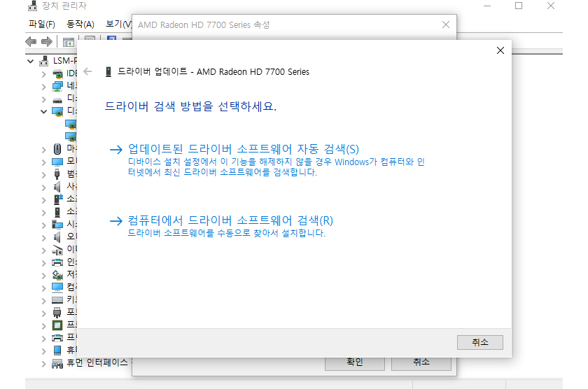
Task: Open the 동작(A) menu
Action: [80, 24]
